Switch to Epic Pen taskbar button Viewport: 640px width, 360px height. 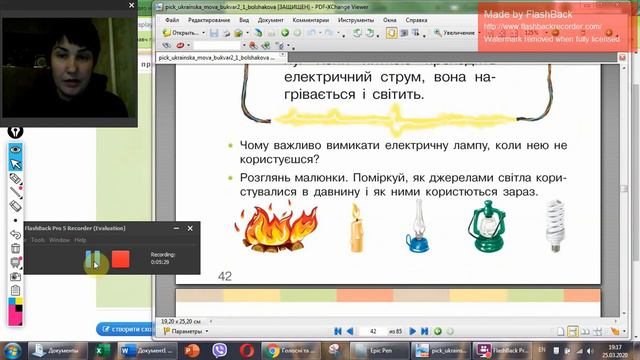pyautogui.click(x=379, y=351)
